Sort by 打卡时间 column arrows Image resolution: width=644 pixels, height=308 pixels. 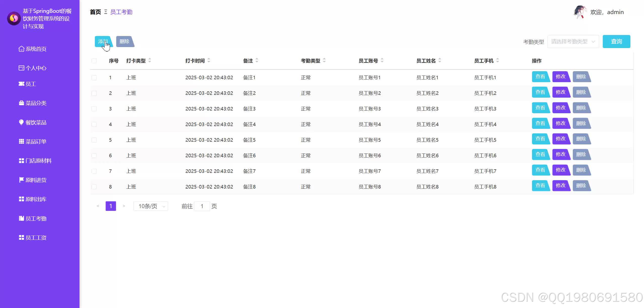[x=209, y=60]
